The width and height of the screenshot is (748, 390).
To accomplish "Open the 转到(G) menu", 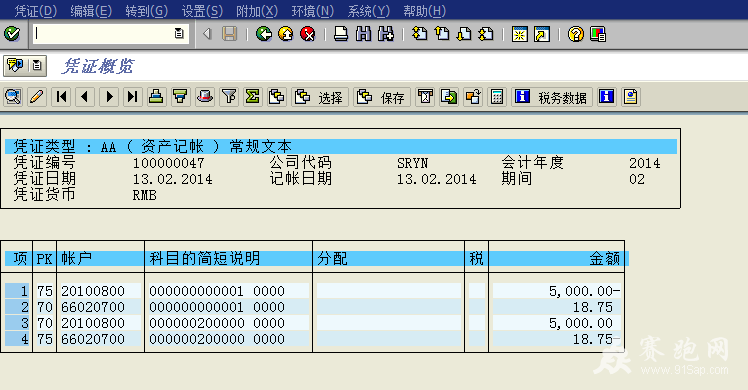I will click(x=146, y=10).
